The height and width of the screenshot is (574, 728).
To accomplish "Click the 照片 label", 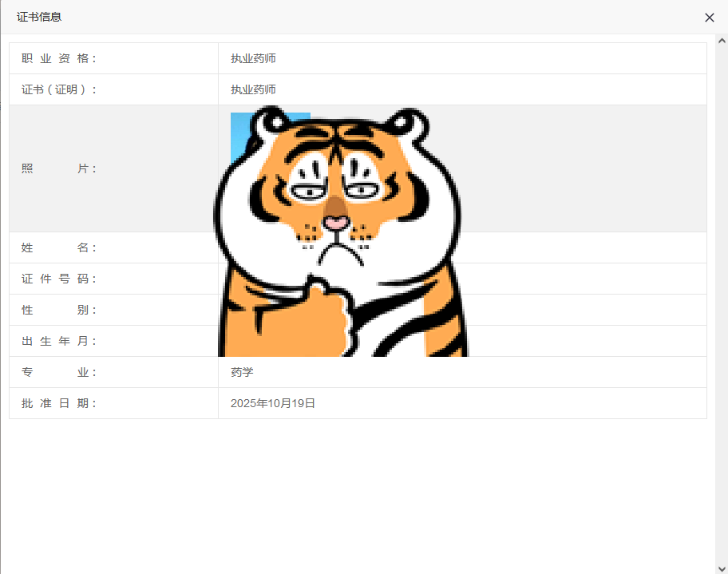I will pos(59,168).
